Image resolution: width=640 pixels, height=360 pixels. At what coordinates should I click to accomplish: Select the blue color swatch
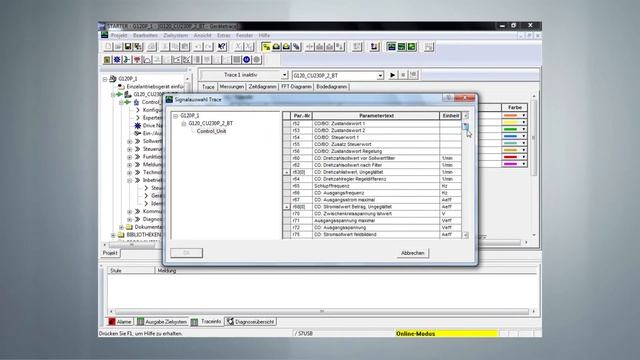pos(511,136)
